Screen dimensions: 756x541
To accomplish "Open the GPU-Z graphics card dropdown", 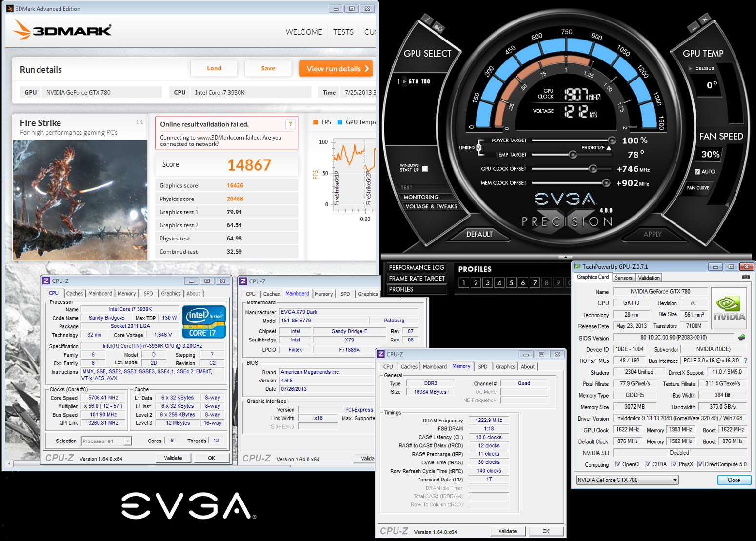I will click(x=627, y=480).
